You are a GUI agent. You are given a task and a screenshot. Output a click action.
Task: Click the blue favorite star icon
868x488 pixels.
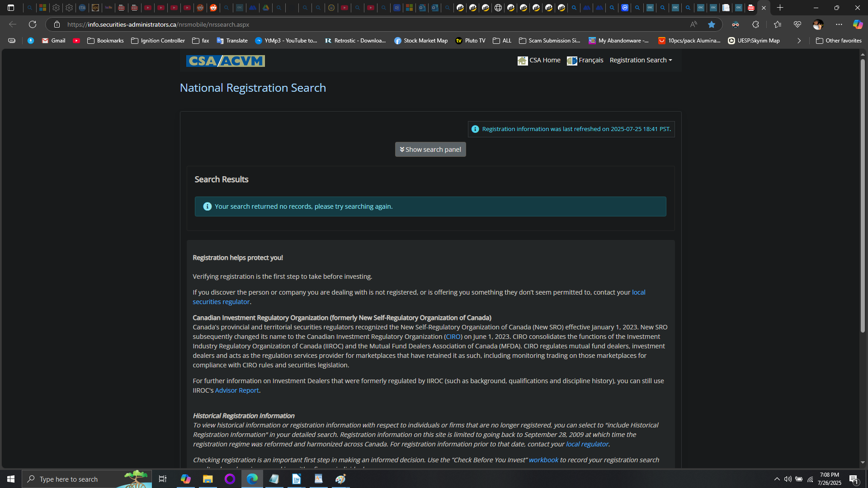click(x=712, y=24)
